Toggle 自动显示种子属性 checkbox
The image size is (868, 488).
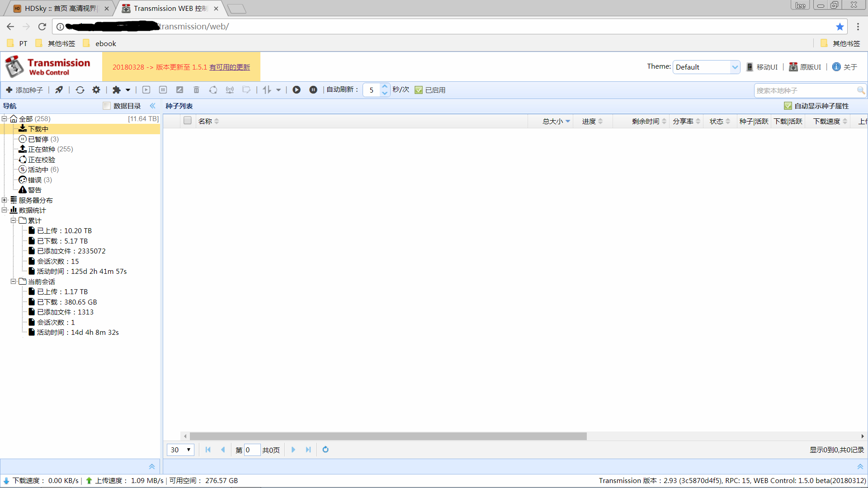pos(788,106)
